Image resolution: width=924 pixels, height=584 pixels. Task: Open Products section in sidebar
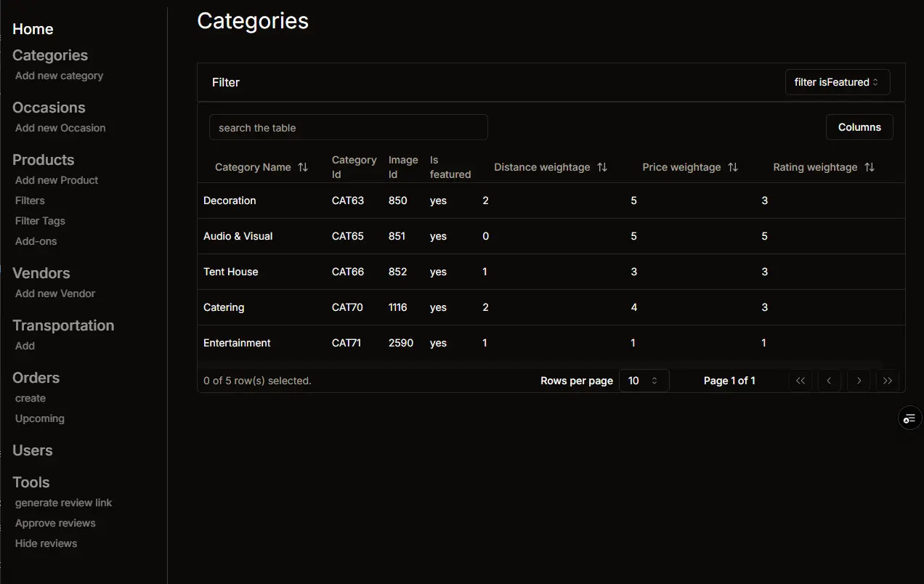coord(44,160)
